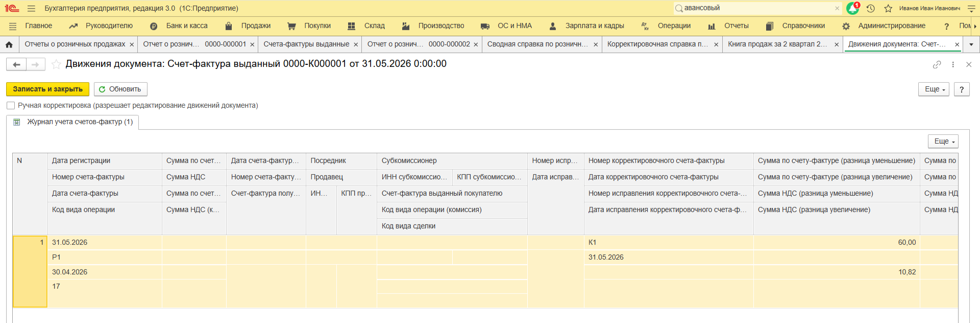980x323 pixels.
Task: Add document to favorites with star icon
Action: 56,64
